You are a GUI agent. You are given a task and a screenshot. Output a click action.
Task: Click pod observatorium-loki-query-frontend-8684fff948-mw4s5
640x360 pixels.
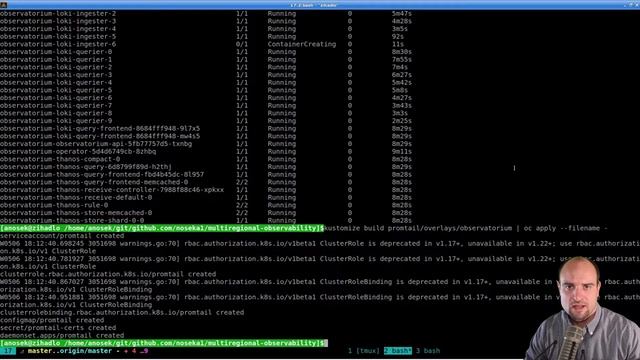[x=100, y=136]
